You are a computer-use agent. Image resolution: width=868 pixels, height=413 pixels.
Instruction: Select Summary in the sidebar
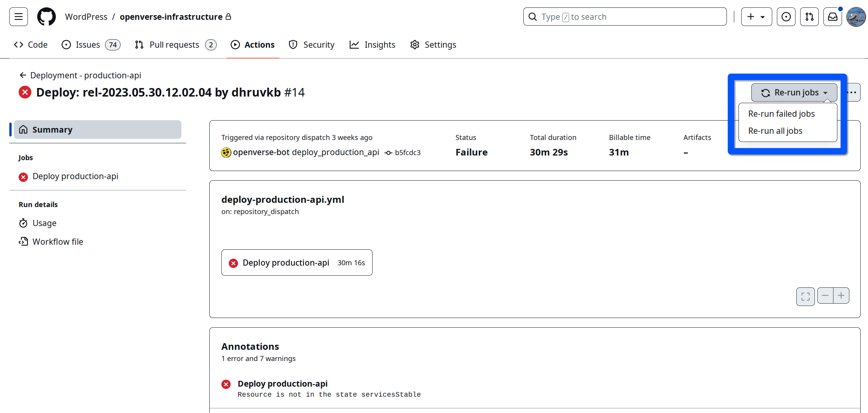98,130
